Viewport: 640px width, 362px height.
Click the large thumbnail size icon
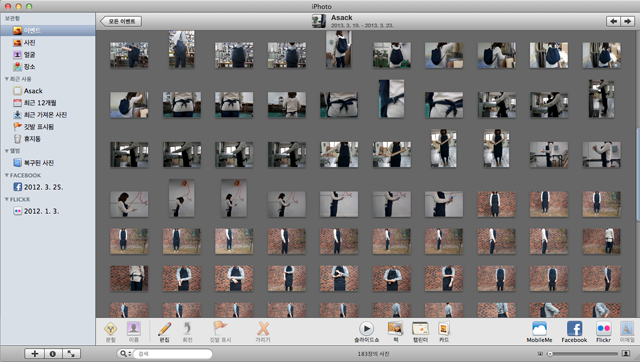[x=626, y=354]
